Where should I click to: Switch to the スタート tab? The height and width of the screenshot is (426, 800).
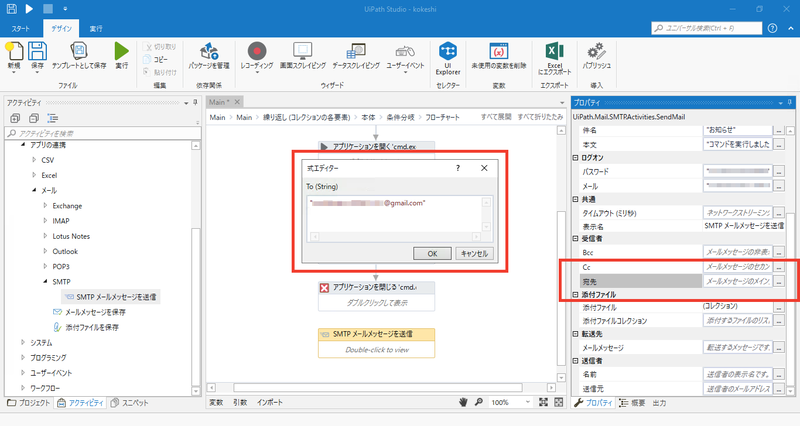coord(21,29)
